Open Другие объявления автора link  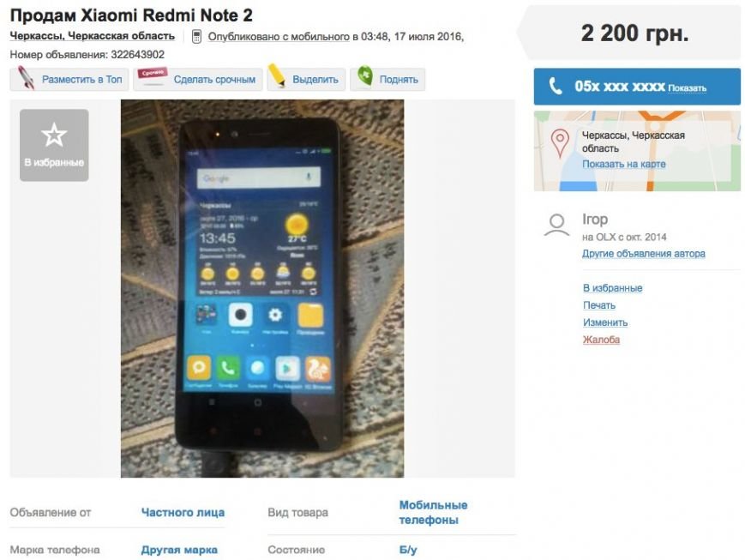click(644, 253)
